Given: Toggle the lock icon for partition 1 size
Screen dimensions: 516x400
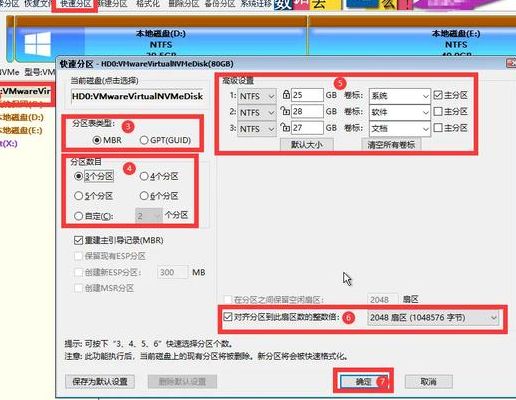Looking at the screenshot, I should 286,95.
